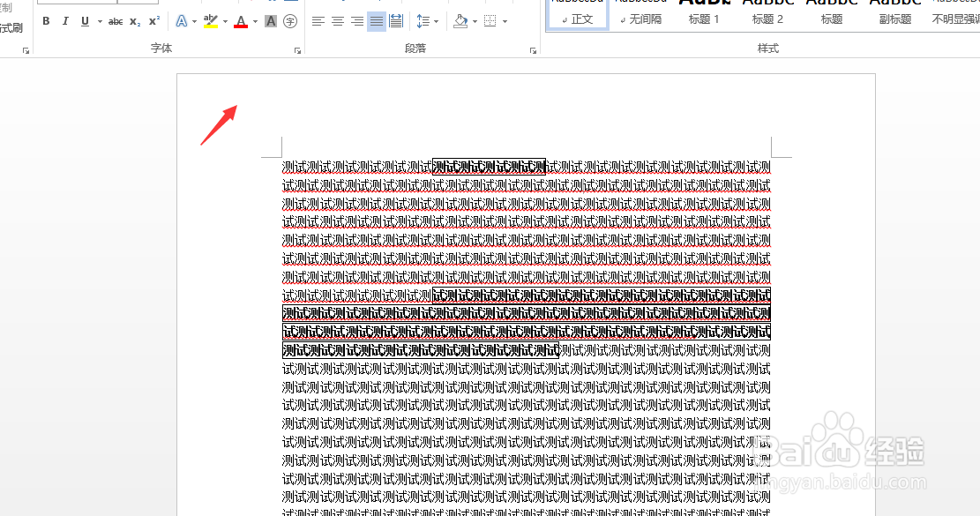The width and height of the screenshot is (980, 516).
Task: Click the Format Painter 式刷 button
Action: [x=11, y=27]
